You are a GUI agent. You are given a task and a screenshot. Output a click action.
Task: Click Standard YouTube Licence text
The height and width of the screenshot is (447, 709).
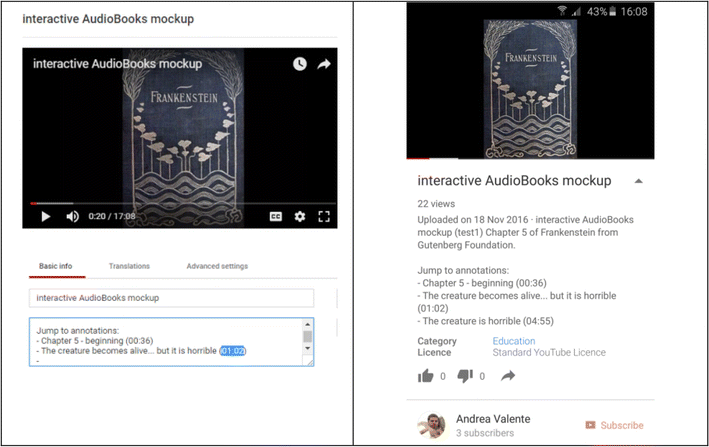(x=549, y=353)
